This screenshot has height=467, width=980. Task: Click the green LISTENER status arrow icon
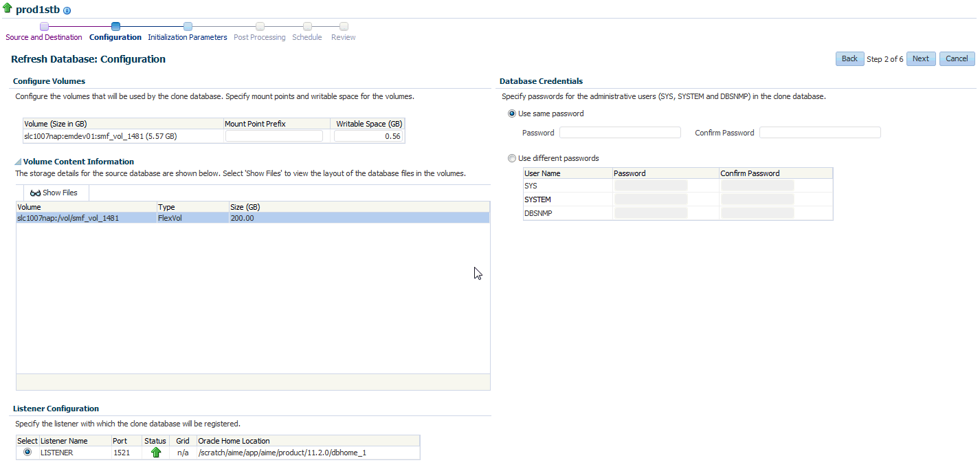(x=156, y=453)
